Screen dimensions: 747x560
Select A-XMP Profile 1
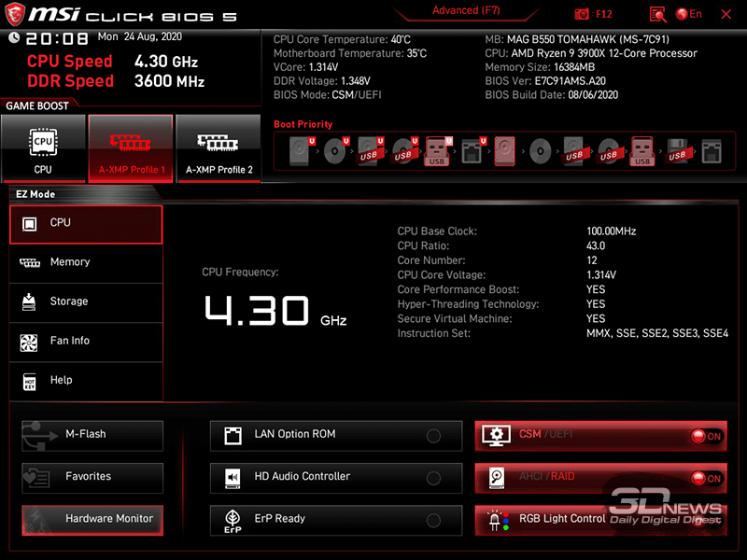(x=131, y=148)
